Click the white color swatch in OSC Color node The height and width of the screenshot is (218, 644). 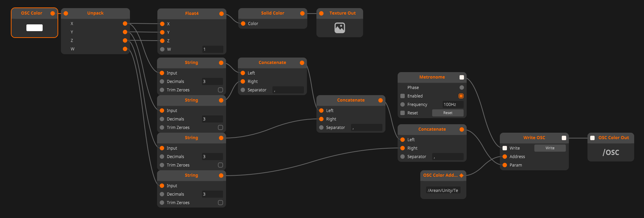tap(35, 28)
